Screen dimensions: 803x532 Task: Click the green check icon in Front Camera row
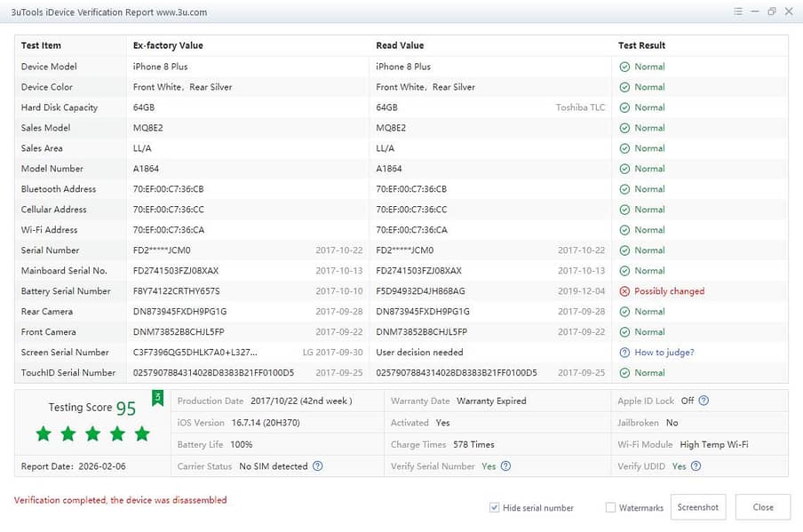click(624, 332)
